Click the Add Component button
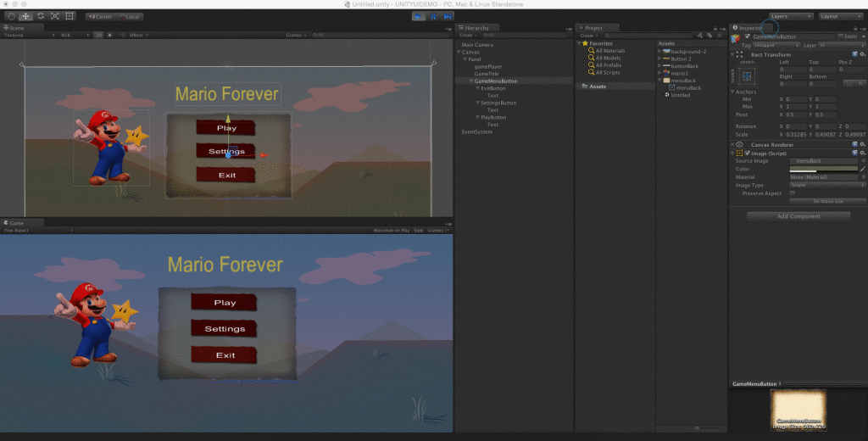Screen dimensions: 868x441 pyautogui.click(x=798, y=216)
